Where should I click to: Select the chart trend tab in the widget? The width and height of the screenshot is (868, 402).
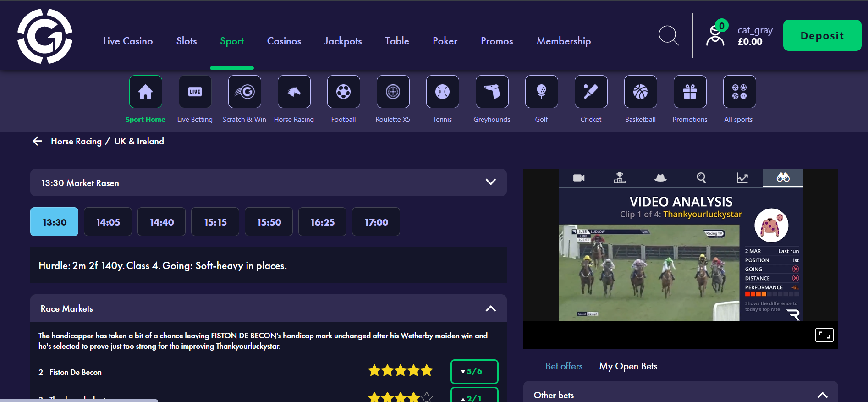pos(742,178)
